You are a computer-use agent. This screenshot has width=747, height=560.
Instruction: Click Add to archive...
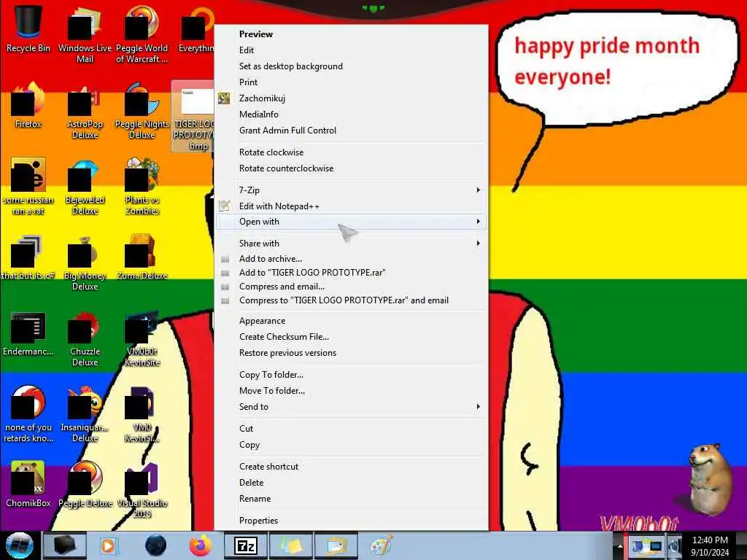click(x=351, y=259)
